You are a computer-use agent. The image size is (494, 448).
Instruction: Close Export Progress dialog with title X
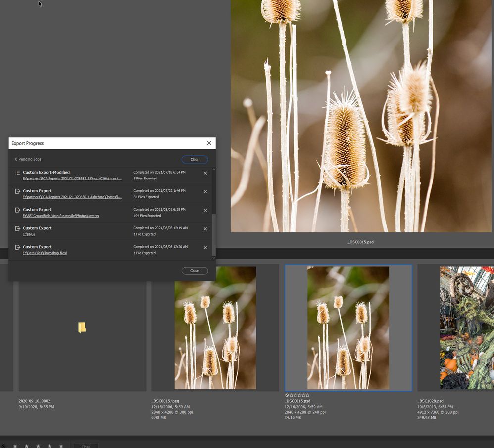point(209,143)
